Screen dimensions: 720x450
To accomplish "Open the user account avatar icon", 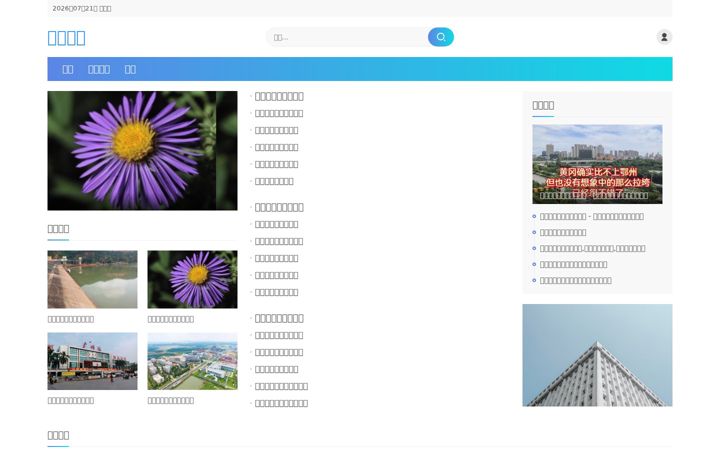I will tap(664, 37).
